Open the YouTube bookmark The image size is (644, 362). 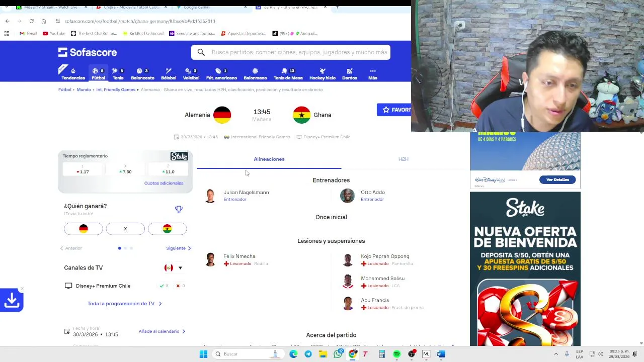(54, 33)
